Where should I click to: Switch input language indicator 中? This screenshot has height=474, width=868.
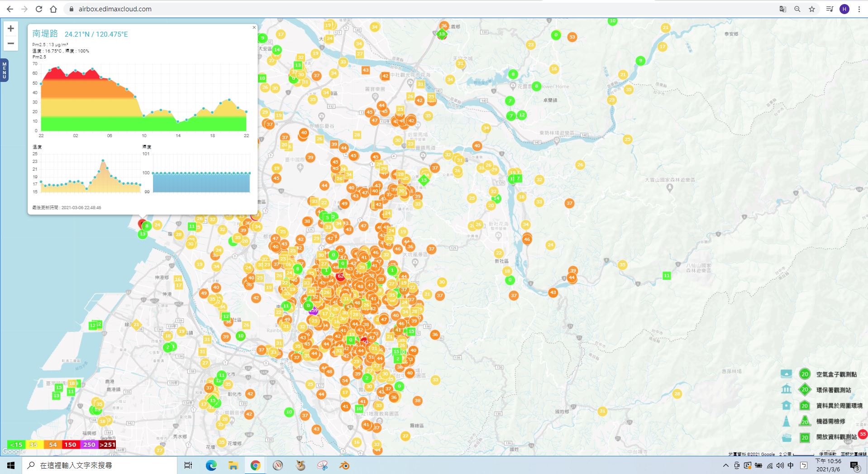[x=791, y=465]
